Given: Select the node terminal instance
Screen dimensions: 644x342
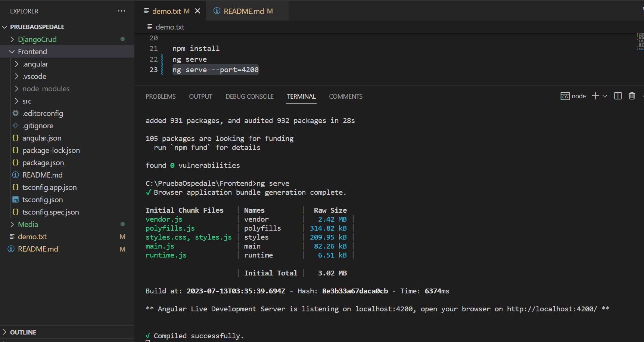Looking at the screenshot, I should click(x=573, y=96).
